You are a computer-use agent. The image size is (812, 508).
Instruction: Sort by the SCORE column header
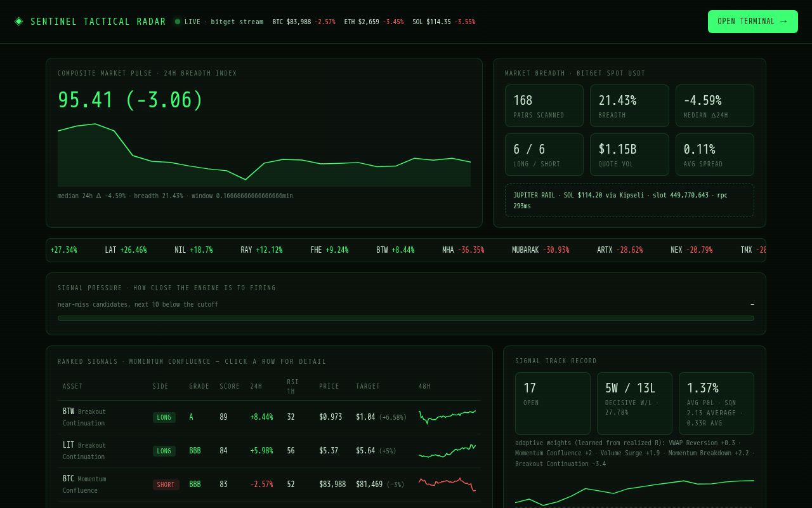[x=230, y=387]
